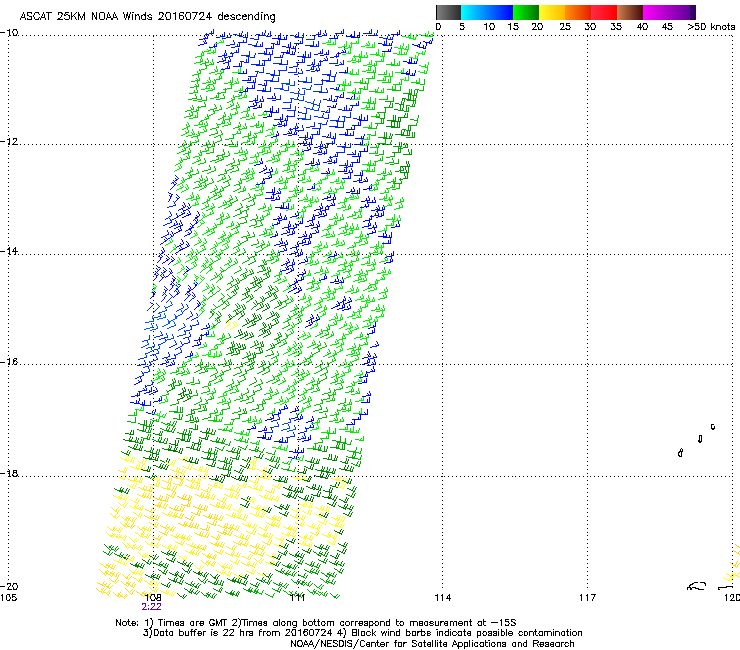Click the purple 2:22 time stamp
740x650 pixels.
(151, 607)
